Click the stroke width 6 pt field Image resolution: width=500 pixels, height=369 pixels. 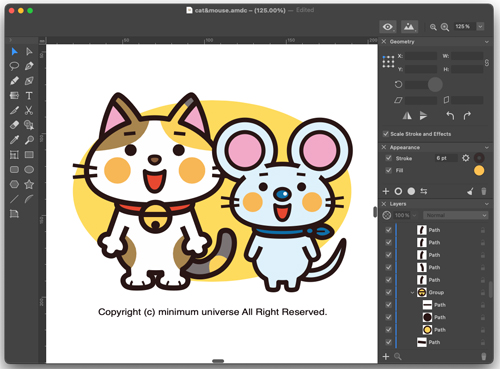click(x=445, y=158)
